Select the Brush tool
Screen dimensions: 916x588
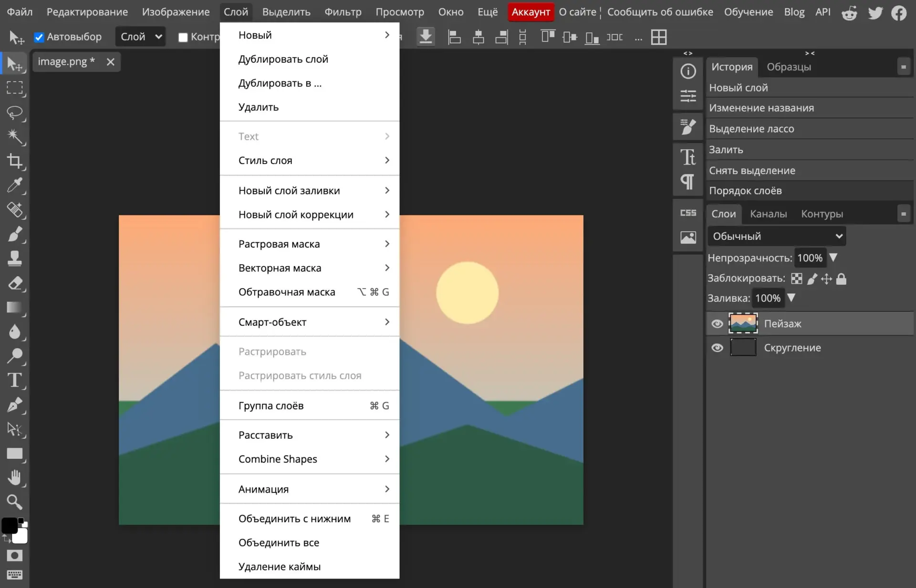(15, 234)
